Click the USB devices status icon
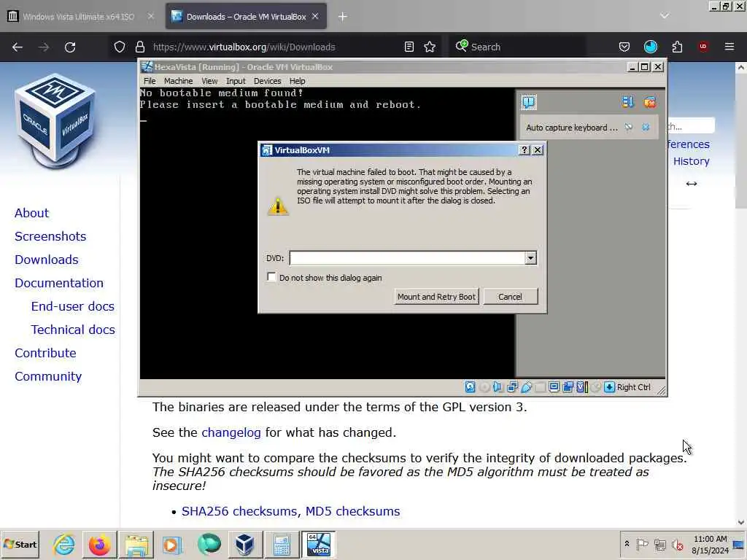 526,387
